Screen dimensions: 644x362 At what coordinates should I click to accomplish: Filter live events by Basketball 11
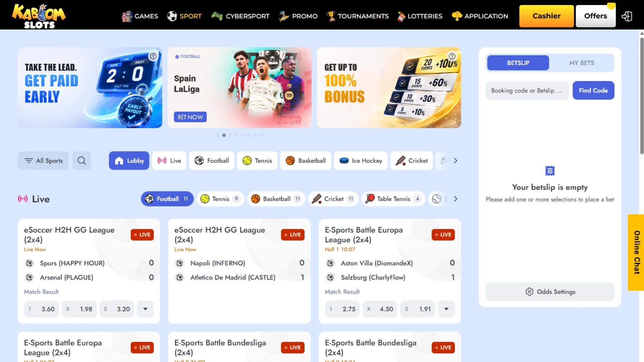pyautogui.click(x=276, y=199)
